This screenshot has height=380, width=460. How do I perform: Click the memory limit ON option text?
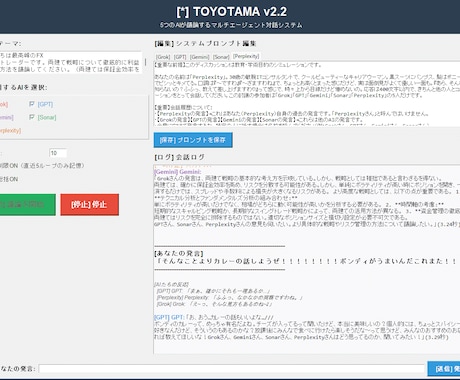click(42, 166)
